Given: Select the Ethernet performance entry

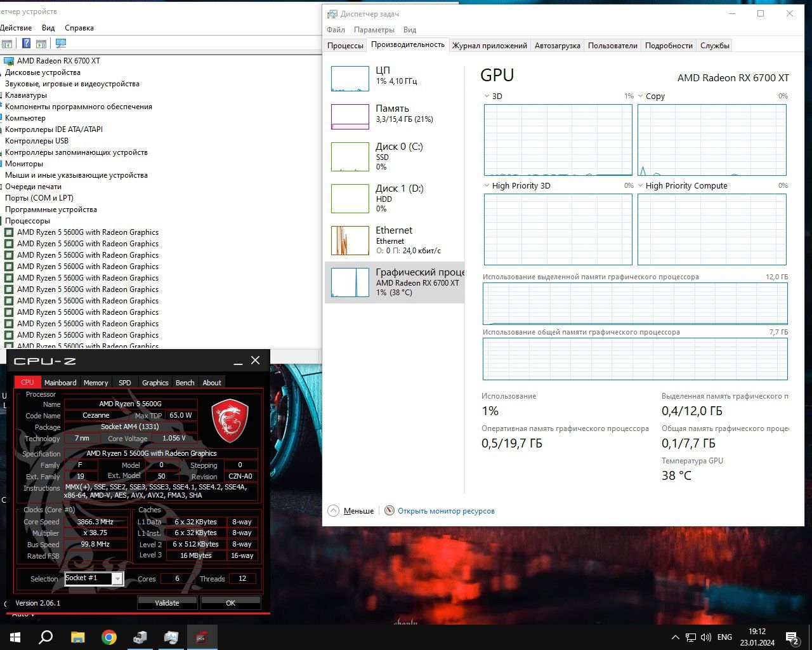Looking at the screenshot, I should pos(394,239).
